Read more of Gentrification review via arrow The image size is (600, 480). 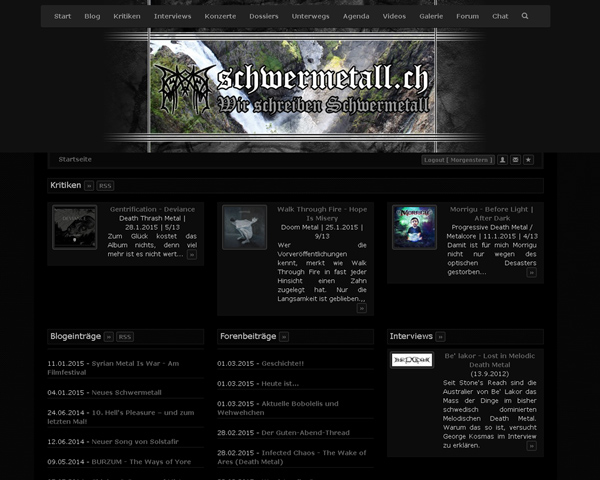192,255
